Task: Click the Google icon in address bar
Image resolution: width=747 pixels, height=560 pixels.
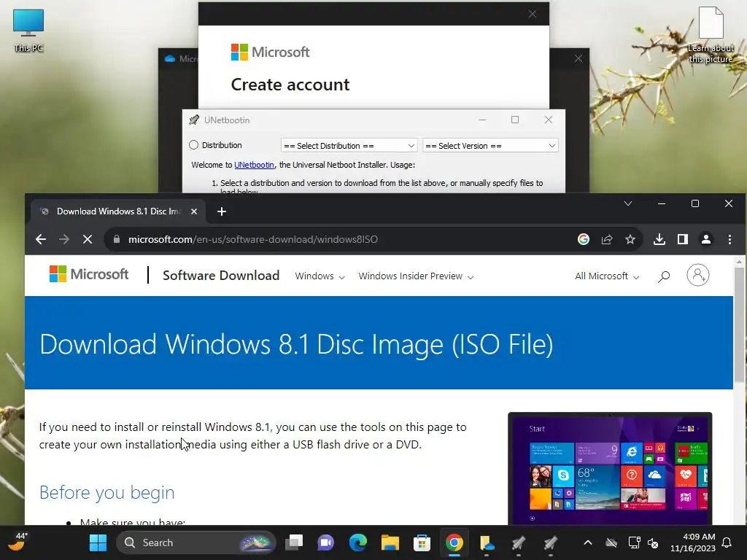Action: (x=584, y=239)
